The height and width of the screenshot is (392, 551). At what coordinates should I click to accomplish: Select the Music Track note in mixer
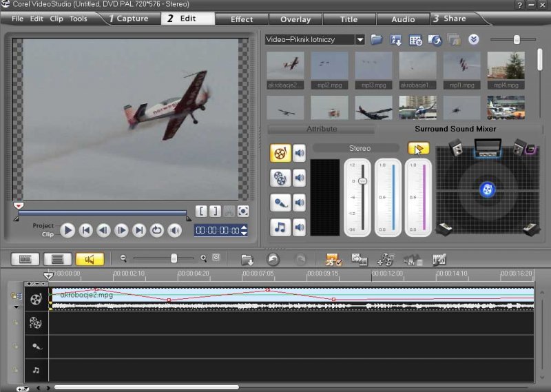(x=280, y=227)
